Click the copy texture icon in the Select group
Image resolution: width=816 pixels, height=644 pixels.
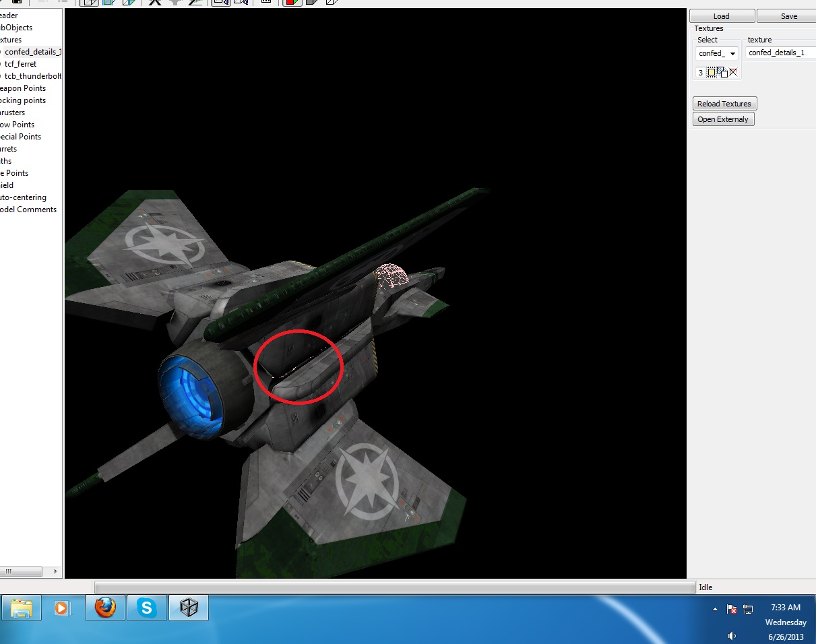(x=722, y=72)
